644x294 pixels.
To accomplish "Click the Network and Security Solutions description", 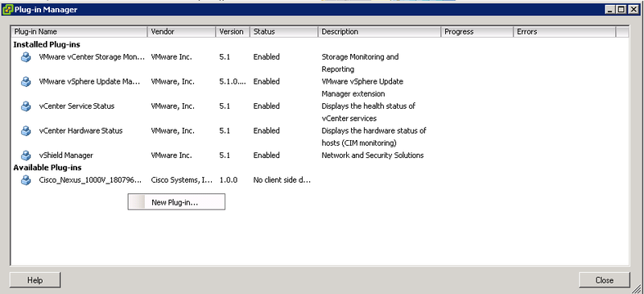I will coord(373,155).
